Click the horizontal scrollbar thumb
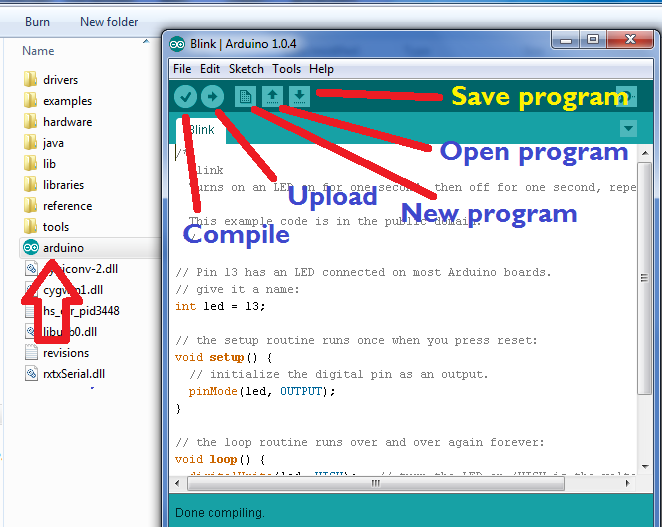 tap(376, 483)
